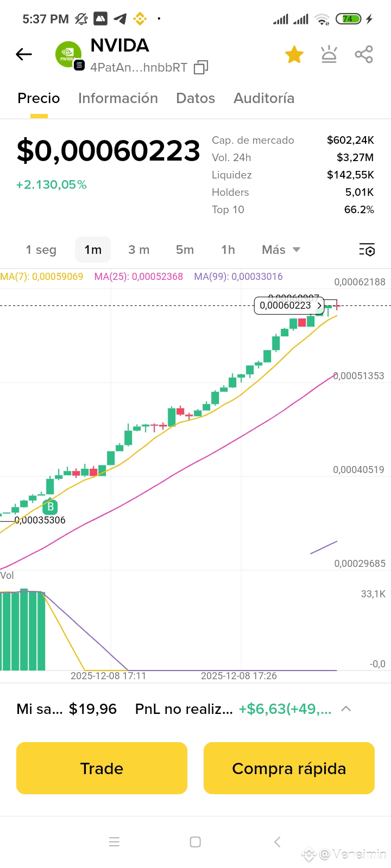Screen dimensions: 391x868
Task: Open the Información tab
Action: (x=118, y=98)
